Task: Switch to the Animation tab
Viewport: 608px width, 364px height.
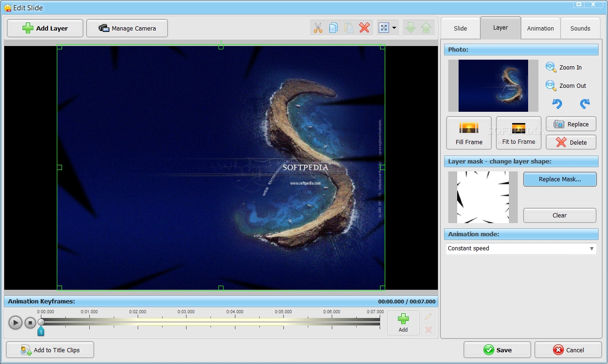Action: coord(540,28)
